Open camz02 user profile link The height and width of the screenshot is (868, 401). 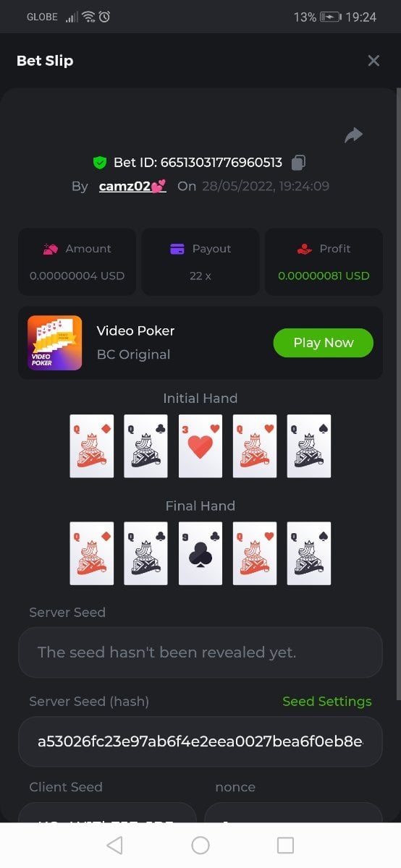coord(132,186)
